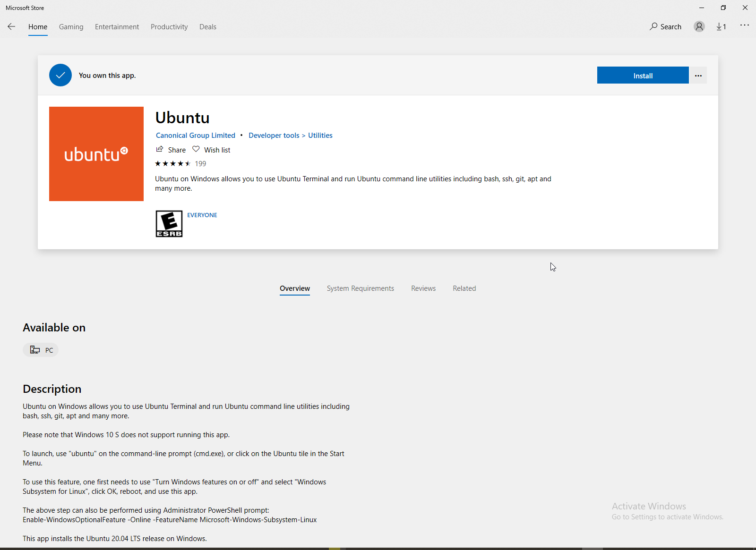This screenshot has height=550, width=756.
Task: Add Ubuntu to Wish list via heart
Action: click(196, 149)
